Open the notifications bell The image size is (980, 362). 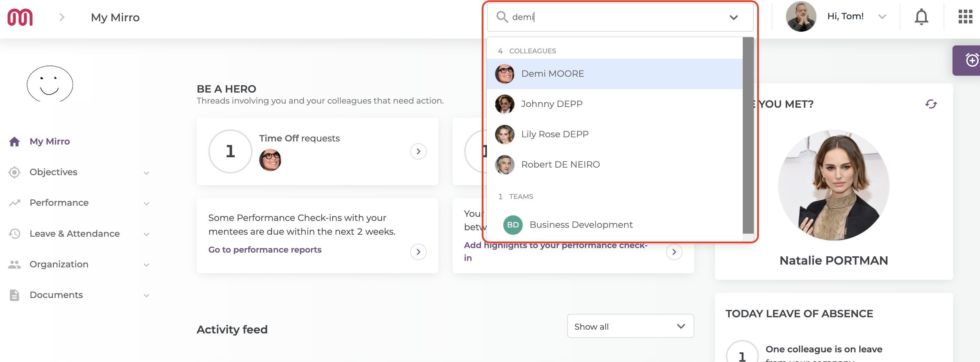921,17
